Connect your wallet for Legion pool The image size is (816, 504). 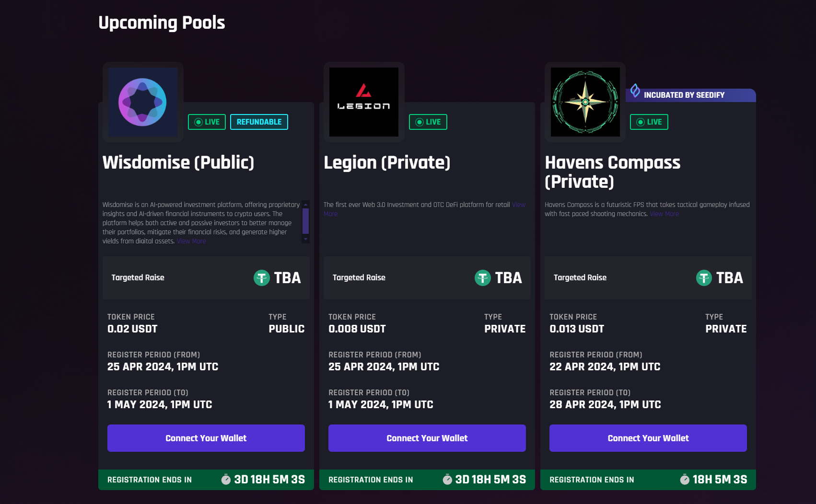427,438
